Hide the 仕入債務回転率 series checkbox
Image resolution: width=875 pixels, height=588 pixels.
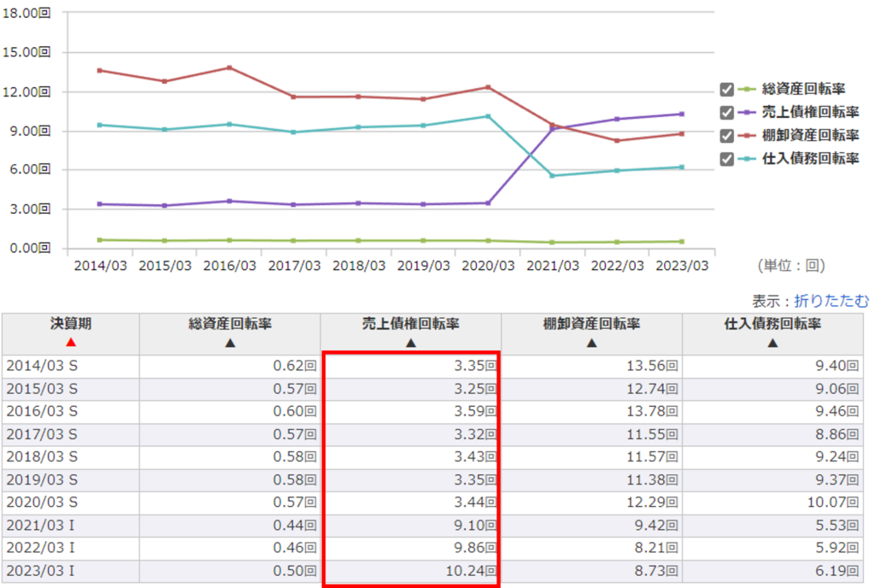[x=727, y=158]
